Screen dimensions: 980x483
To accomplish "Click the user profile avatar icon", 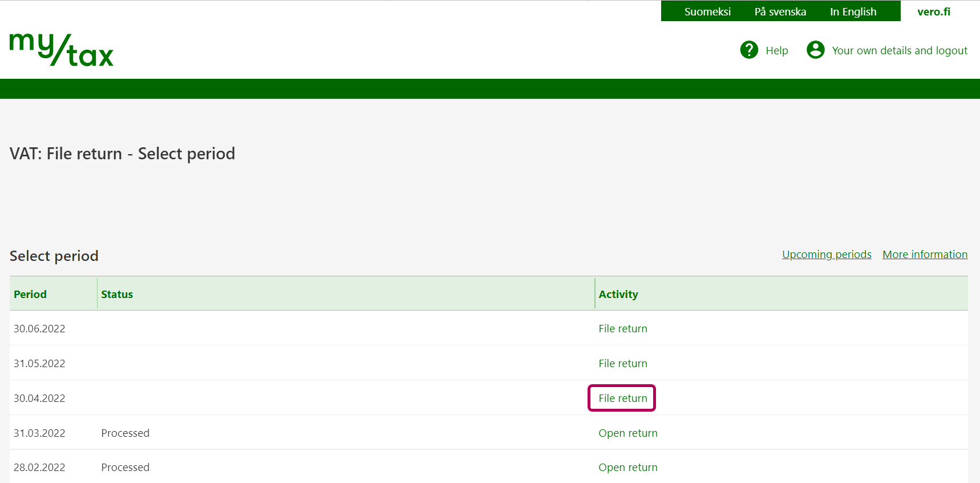I will point(815,50).
